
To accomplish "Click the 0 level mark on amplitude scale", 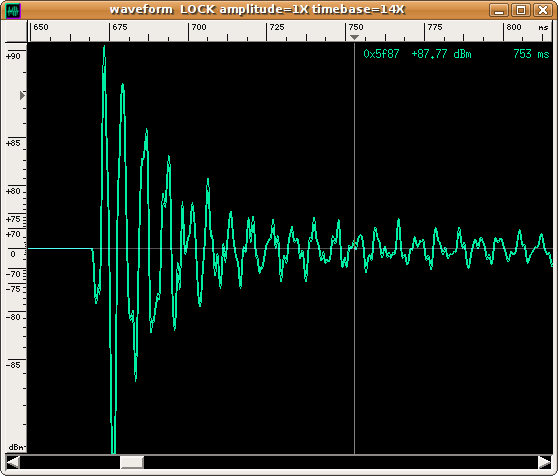I will pos(13,254).
